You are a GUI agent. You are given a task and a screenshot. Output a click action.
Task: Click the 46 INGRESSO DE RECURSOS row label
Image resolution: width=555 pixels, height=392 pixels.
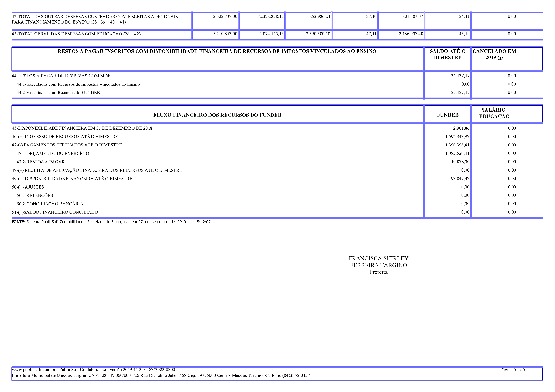[65, 137]
